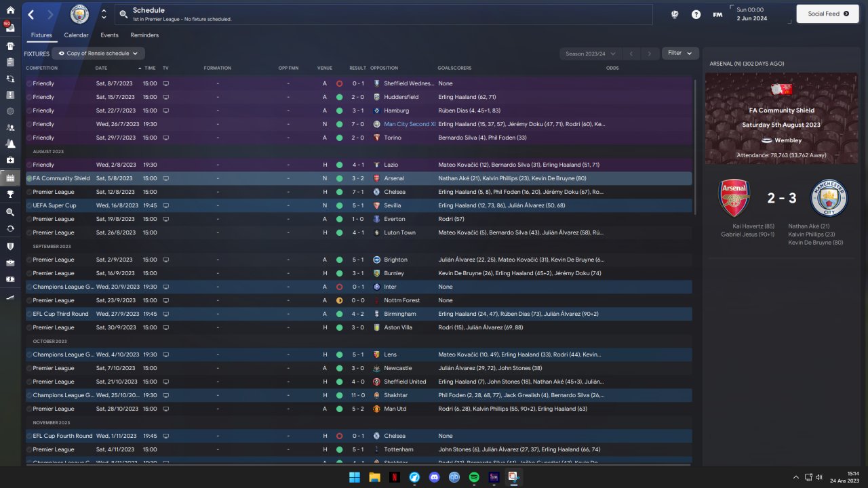Open the Home screen from the sidebar
868x488 pixels.
[x=10, y=11]
